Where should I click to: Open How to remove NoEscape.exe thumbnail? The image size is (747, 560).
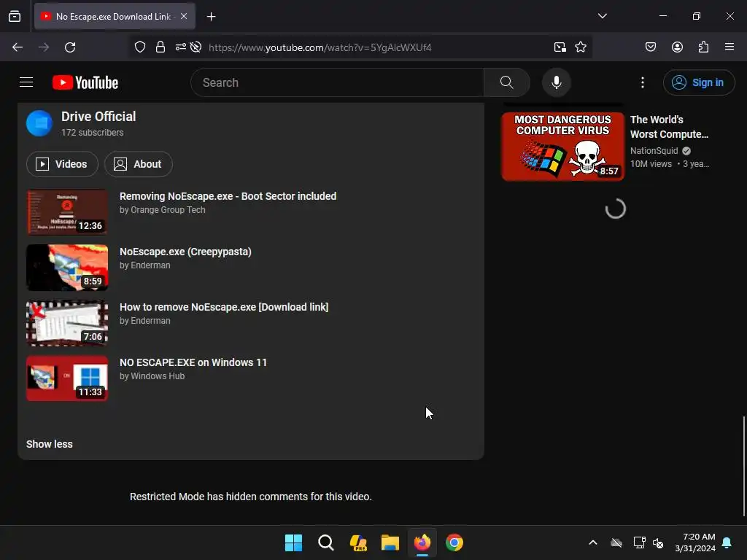click(67, 323)
